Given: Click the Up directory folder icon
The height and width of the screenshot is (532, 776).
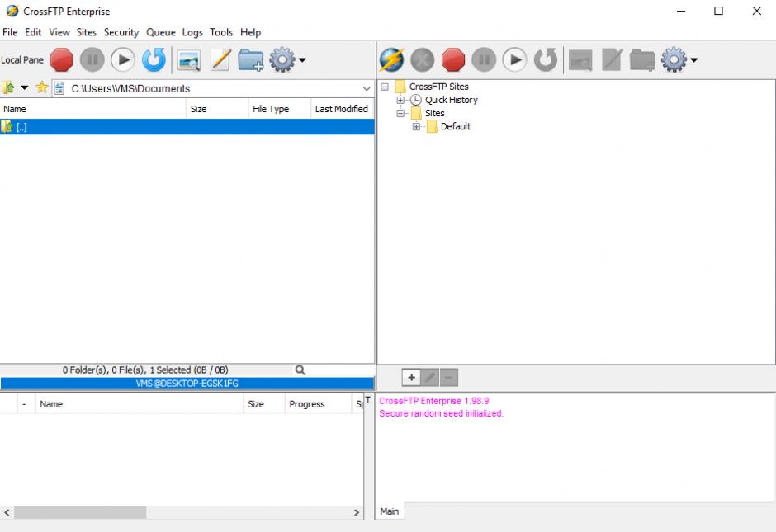Looking at the screenshot, I should [8, 88].
